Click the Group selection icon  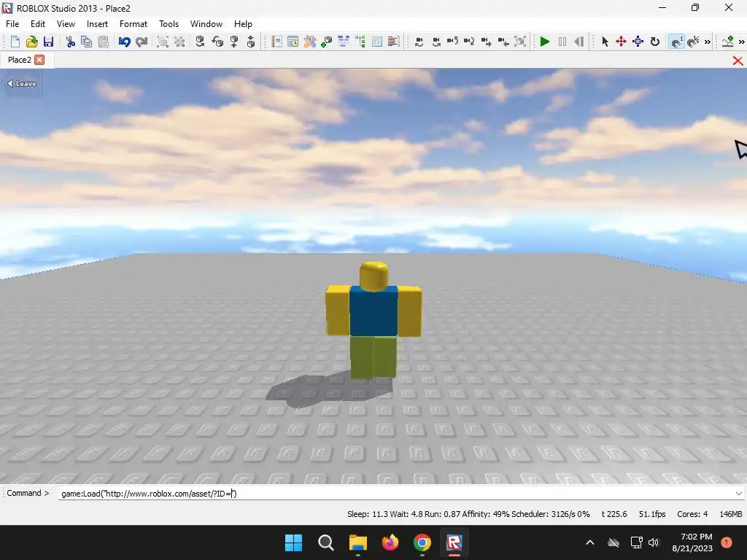pyautogui.click(x=163, y=42)
